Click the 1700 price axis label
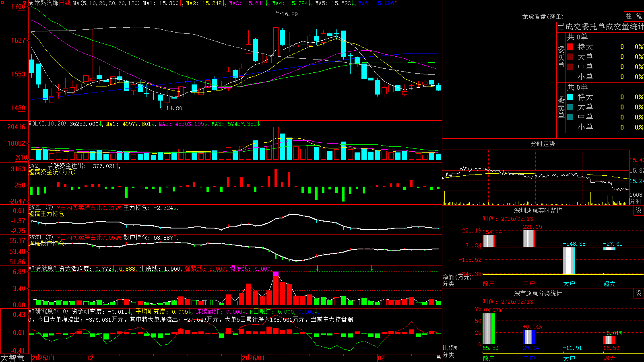The image size is (644, 362). pyautogui.click(x=19, y=6)
